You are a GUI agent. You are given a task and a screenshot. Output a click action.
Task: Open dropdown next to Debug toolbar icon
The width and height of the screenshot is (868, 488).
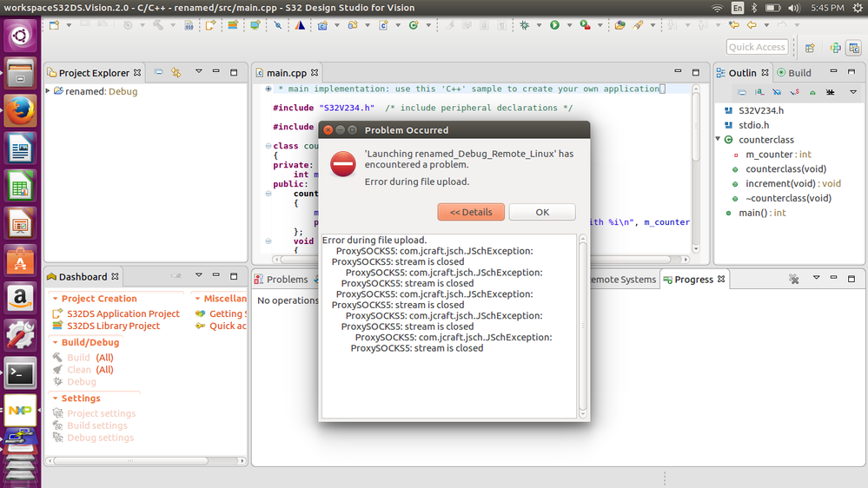pos(539,25)
